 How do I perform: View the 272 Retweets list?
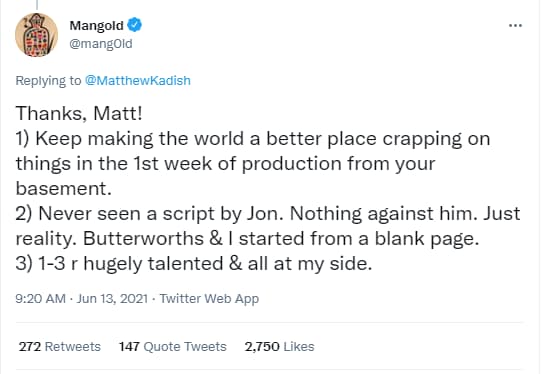click(x=60, y=346)
